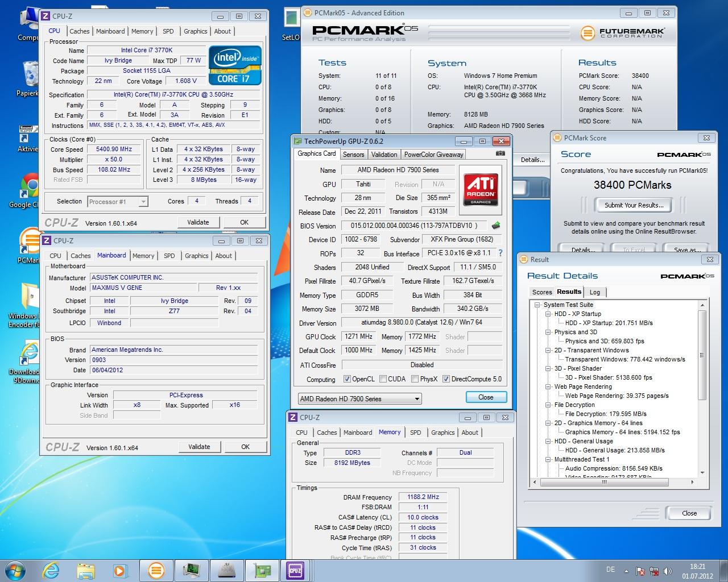Click the Result Details vertical scrollbar thumb

pos(702,355)
